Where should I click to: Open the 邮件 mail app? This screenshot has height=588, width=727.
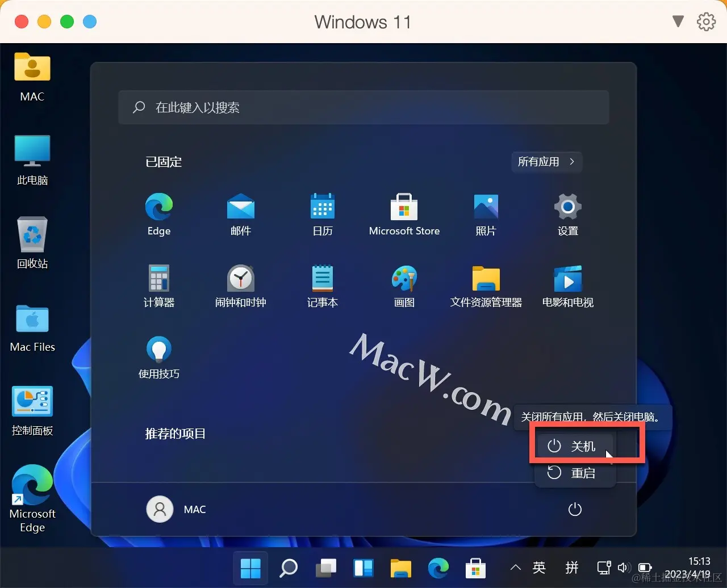[x=241, y=215]
